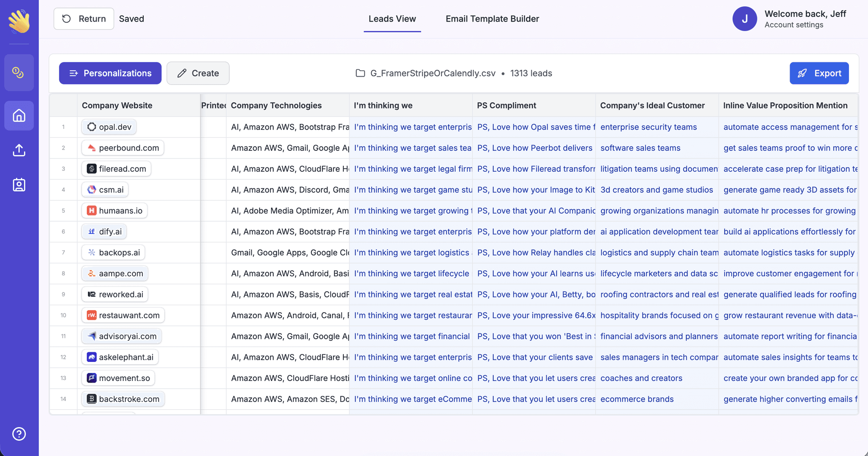Open the humaans.io website chip
This screenshot has height=456, width=868.
click(114, 211)
